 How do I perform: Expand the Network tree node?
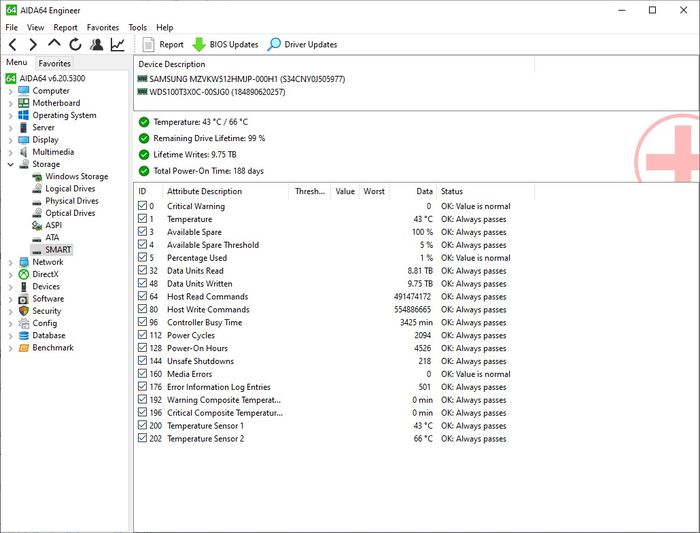[10, 262]
